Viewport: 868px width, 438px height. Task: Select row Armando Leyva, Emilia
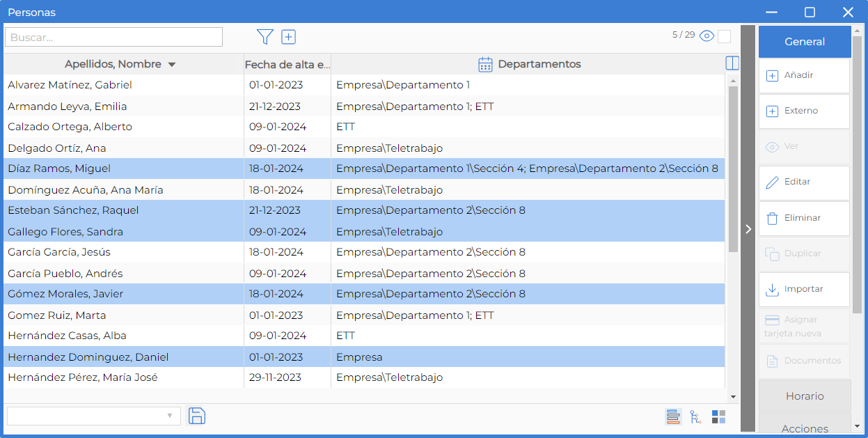364,107
